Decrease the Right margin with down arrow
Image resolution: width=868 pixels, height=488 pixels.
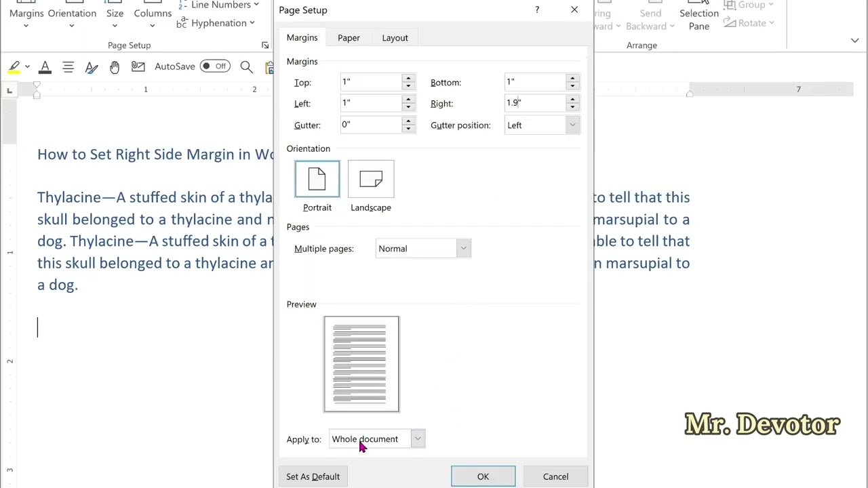click(572, 108)
